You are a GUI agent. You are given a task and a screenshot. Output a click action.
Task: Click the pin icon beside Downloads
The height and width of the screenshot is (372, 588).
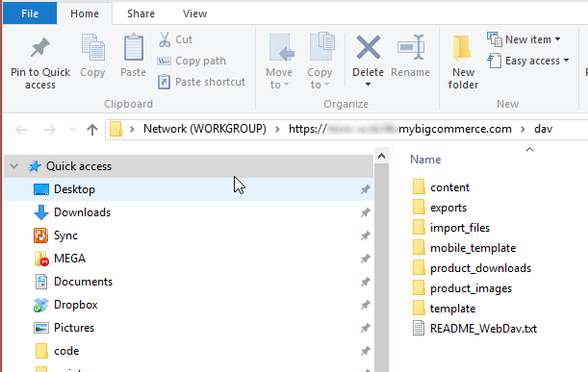366,212
